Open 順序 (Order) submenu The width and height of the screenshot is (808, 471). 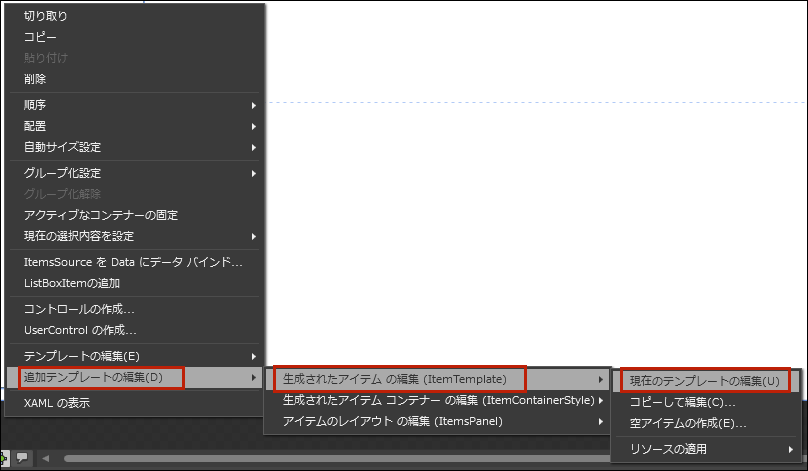coord(134,105)
